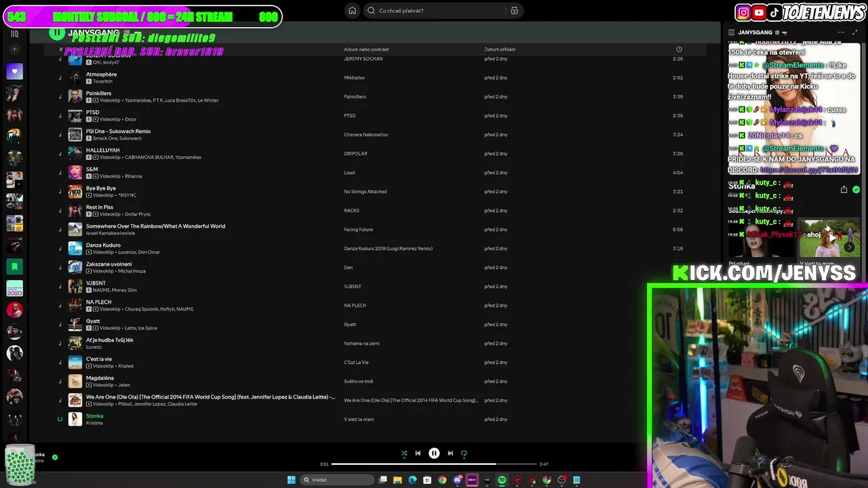Click the 5:08 duration value

coord(677,230)
